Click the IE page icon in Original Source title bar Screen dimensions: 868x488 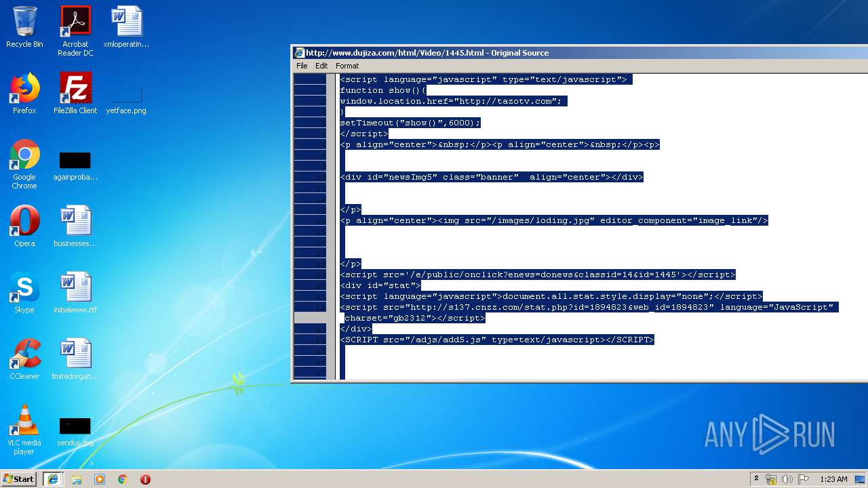click(x=298, y=53)
